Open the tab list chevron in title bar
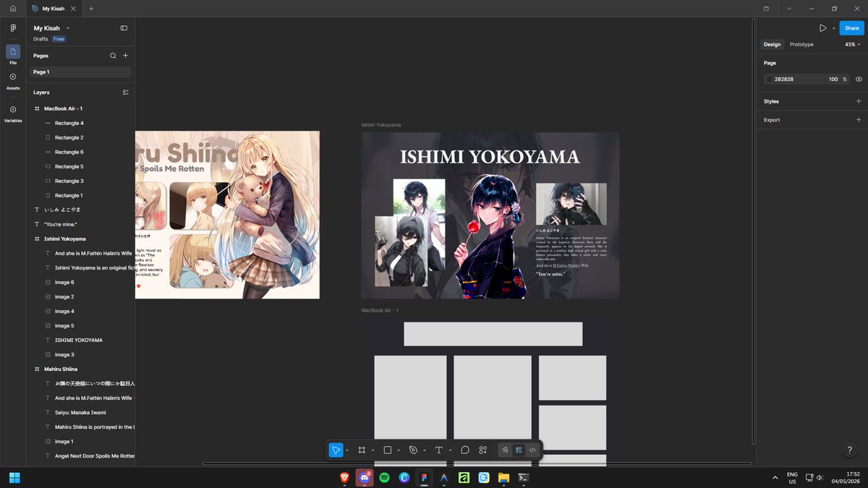 point(789,9)
